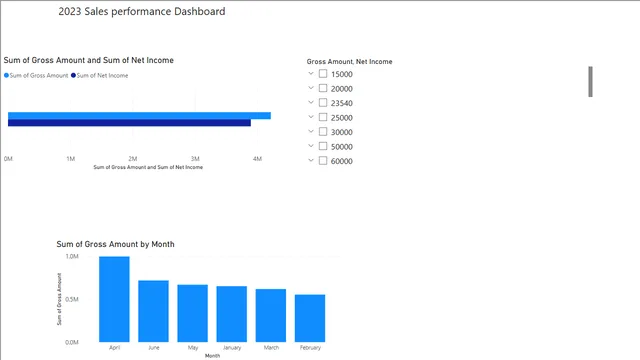Click the '2023 Sales performance Dashboard' title
This screenshot has height=360, width=640.
pyautogui.click(x=142, y=11)
